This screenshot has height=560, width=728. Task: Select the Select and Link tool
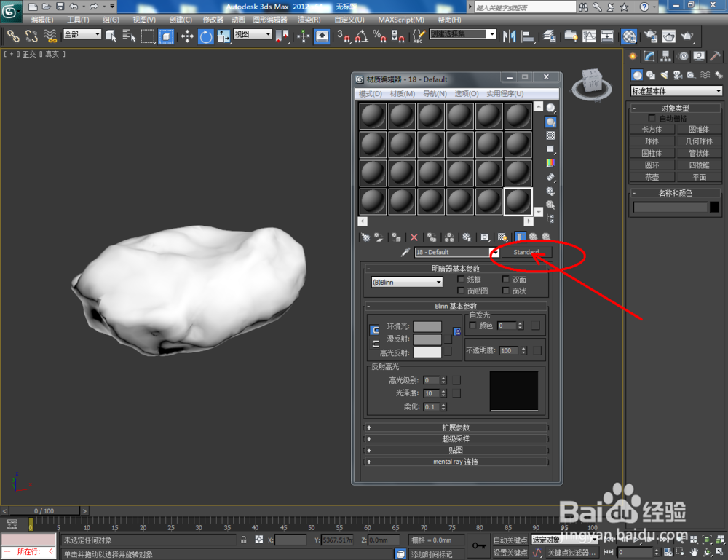click(x=13, y=36)
